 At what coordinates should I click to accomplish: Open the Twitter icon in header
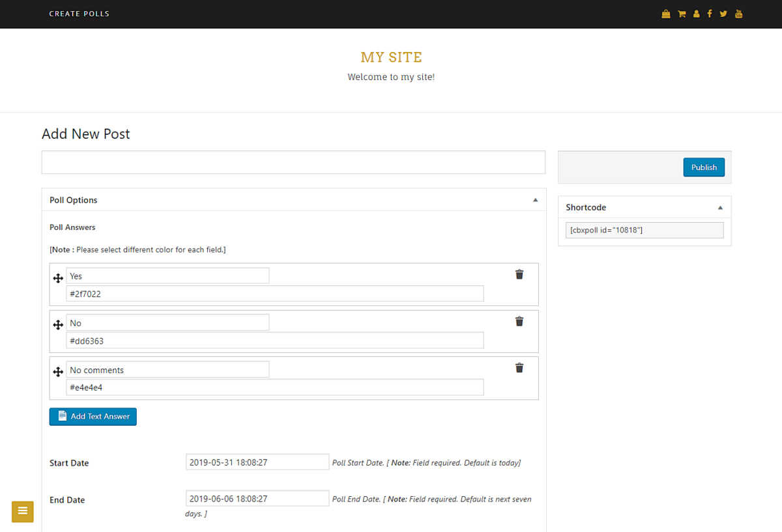tap(723, 13)
